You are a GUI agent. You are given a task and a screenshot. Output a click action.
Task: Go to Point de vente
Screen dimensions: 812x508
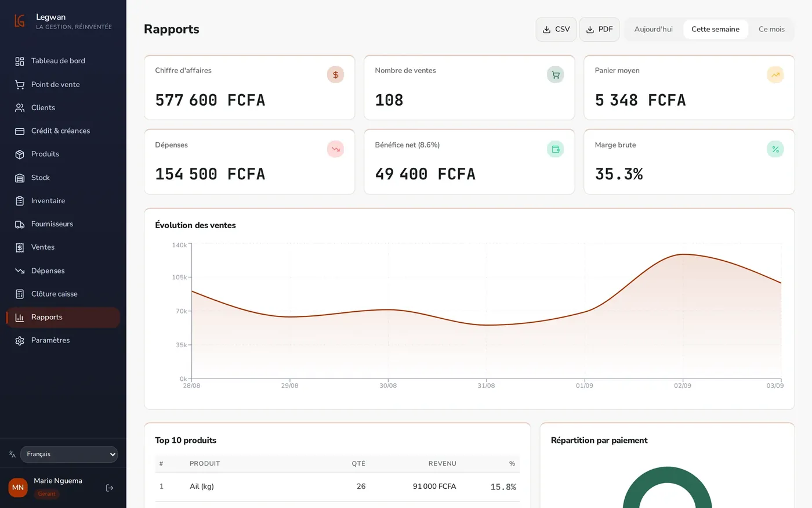coord(63,84)
